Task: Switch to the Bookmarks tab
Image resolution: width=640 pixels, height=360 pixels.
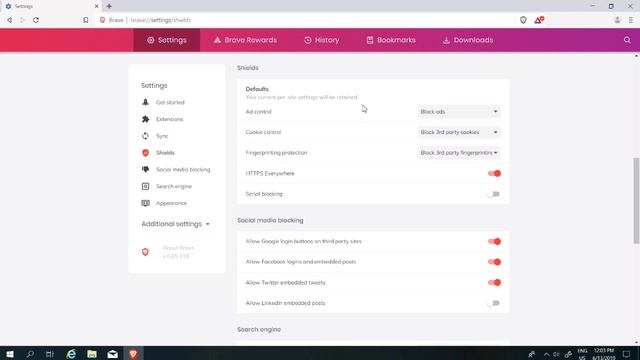Action: click(391, 40)
